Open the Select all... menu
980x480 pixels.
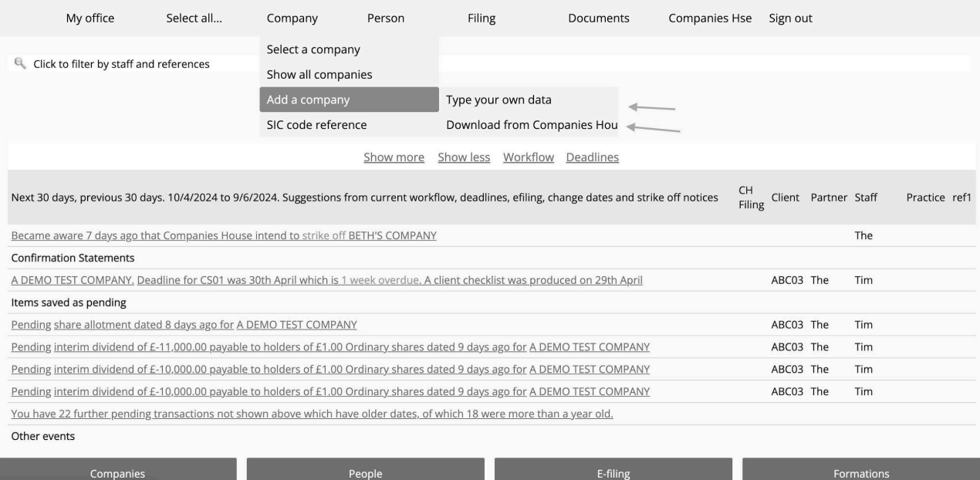tap(194, 19)
